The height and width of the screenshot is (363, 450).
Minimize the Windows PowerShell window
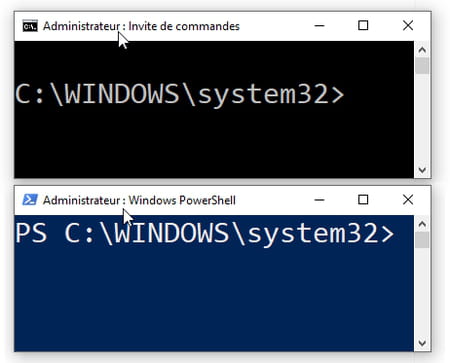[x=319, y=200]
